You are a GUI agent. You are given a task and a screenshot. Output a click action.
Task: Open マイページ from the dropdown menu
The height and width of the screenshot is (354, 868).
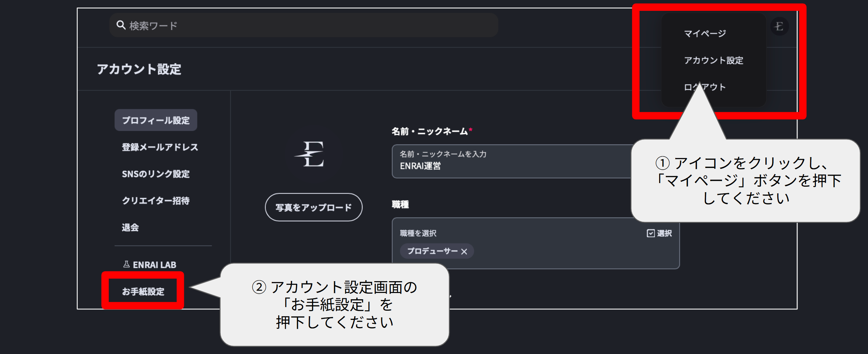[x=705, y=33]
